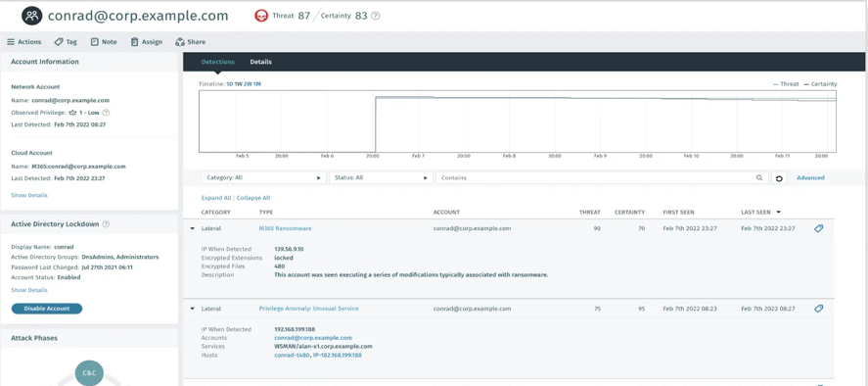Click the C&C attack phase circle

click(x=90, y=373)
